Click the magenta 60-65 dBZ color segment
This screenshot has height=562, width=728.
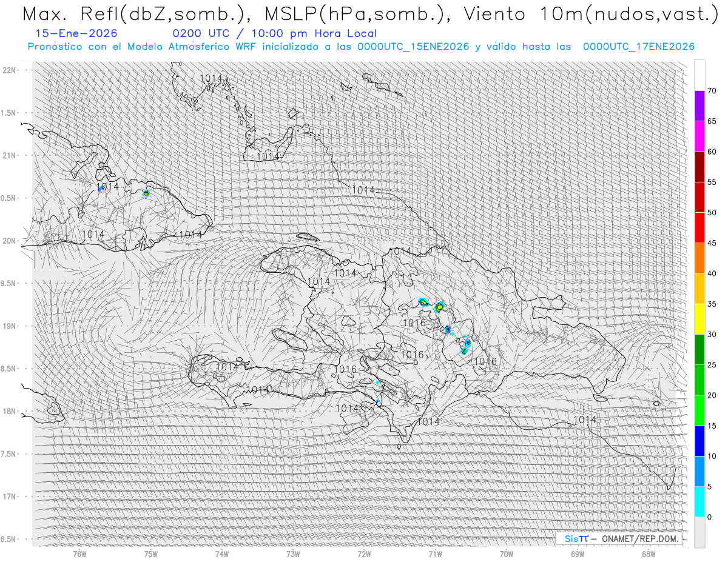coord(699,136)
